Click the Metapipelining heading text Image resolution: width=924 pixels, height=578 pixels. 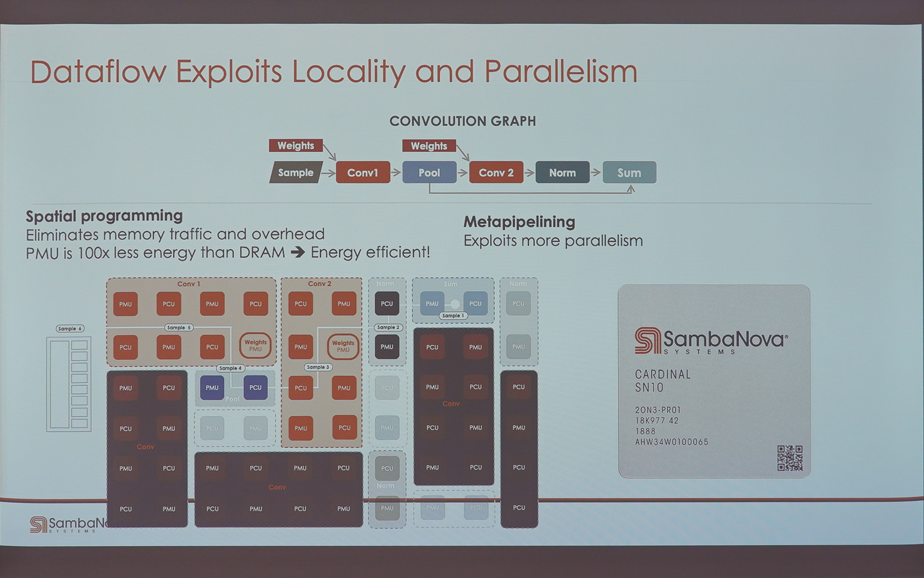[519, 222]
